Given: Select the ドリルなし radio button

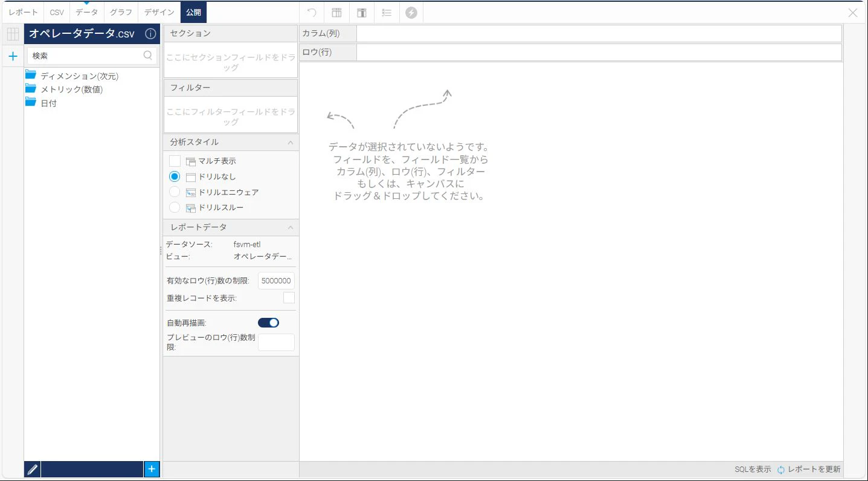Looking at the screenshot, I should pos(175,176).
